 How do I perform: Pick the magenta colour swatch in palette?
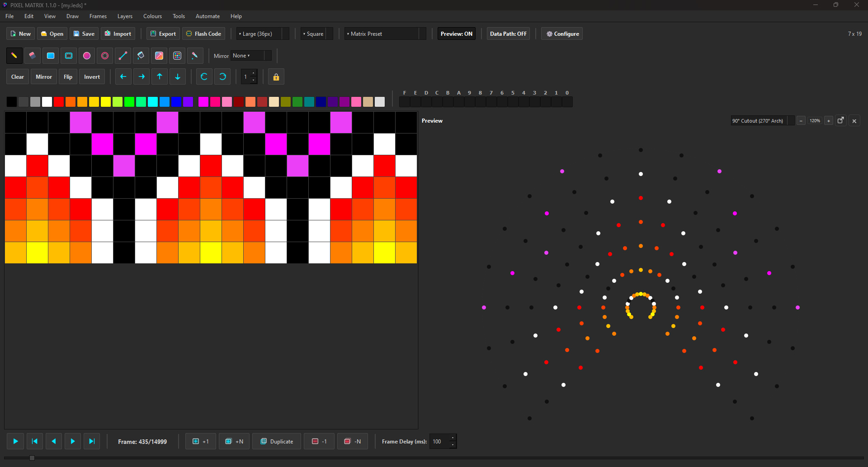tap(203, 102)
